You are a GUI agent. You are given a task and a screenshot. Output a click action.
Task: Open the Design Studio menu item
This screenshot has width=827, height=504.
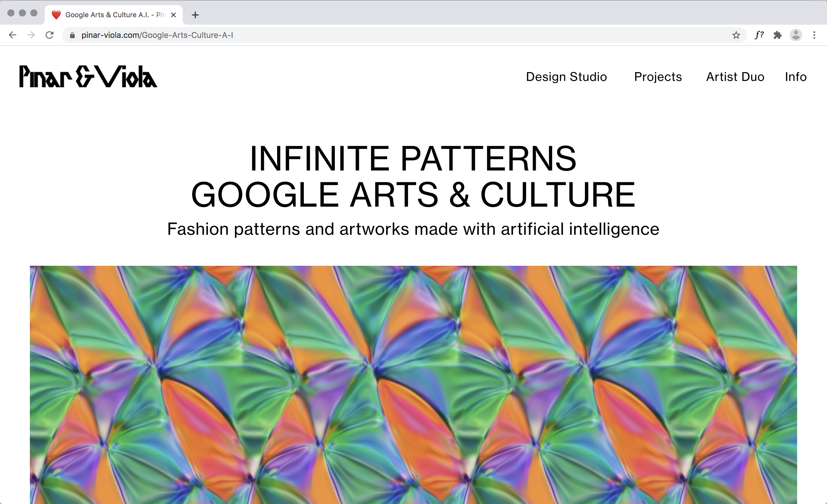pyautogui.click(x=566, y=77)
